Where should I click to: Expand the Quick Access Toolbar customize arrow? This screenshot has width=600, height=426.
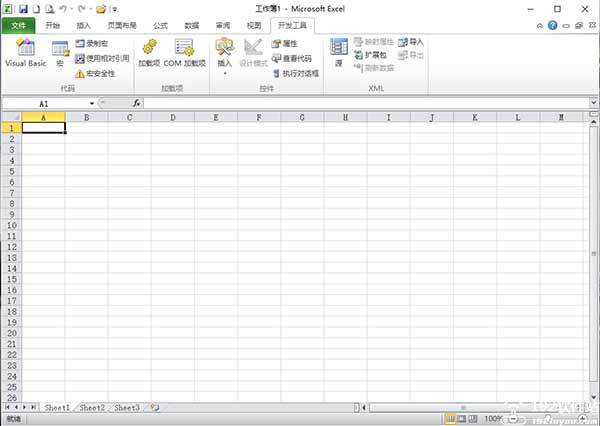114,9
